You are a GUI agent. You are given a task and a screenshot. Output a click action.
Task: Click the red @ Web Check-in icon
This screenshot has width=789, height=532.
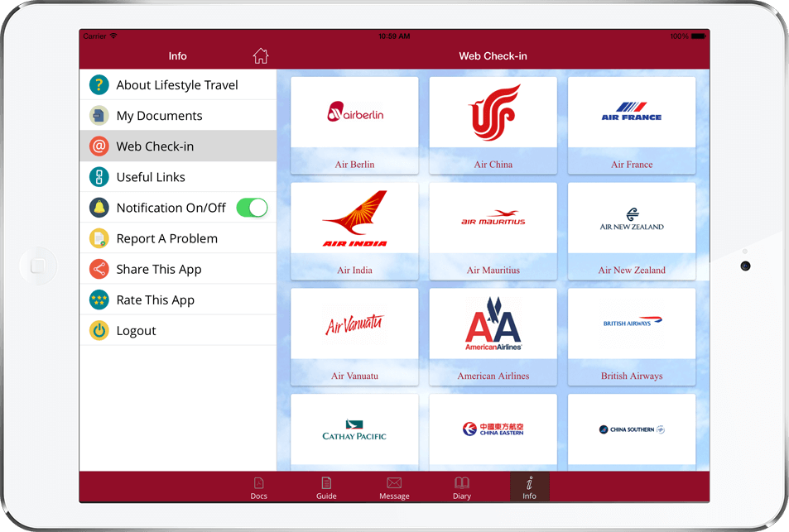coord(99,146)
